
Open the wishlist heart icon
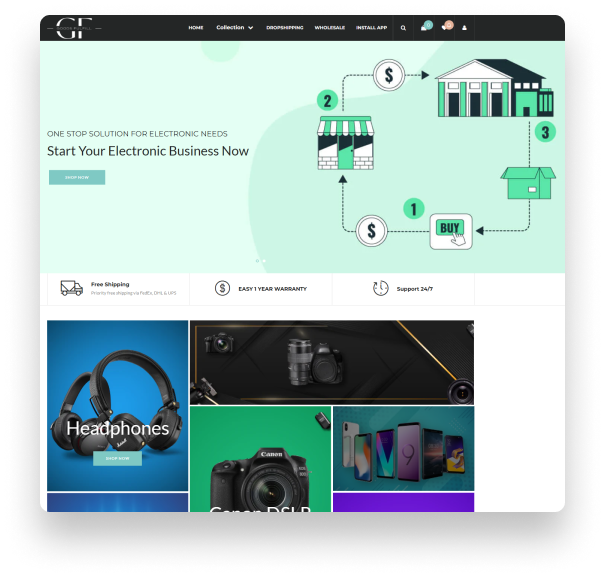point(444,28)
